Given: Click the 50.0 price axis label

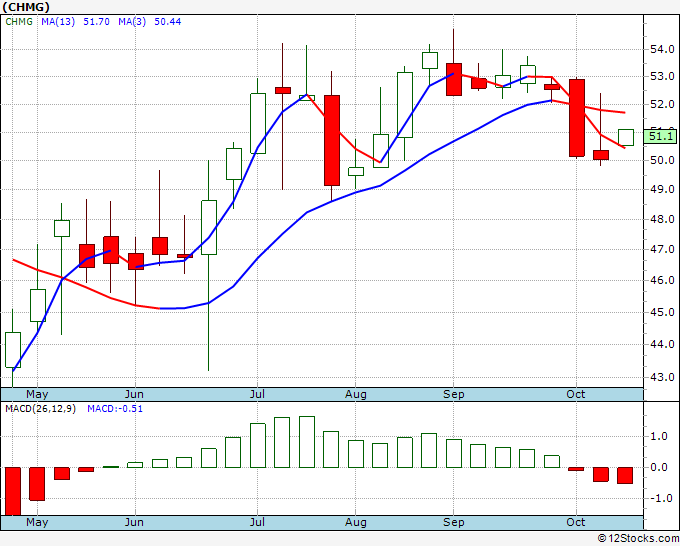Looking at the screenshot, I should point(662,160).
